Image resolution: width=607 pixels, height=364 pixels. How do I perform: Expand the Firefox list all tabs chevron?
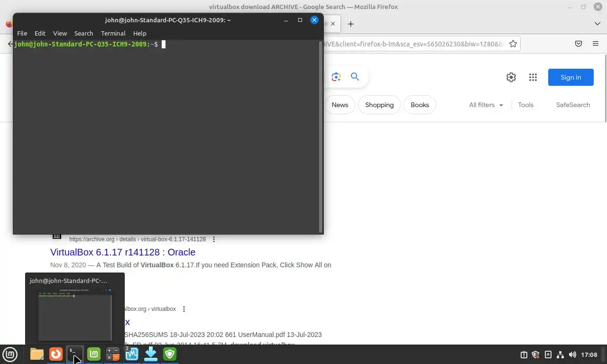click(597, 24)
